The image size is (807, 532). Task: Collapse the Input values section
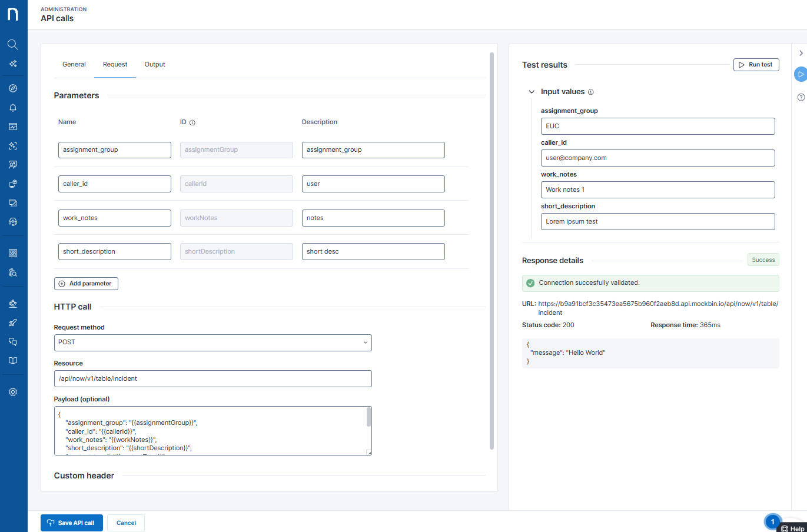pyautogui.click(x=532, y=92)
